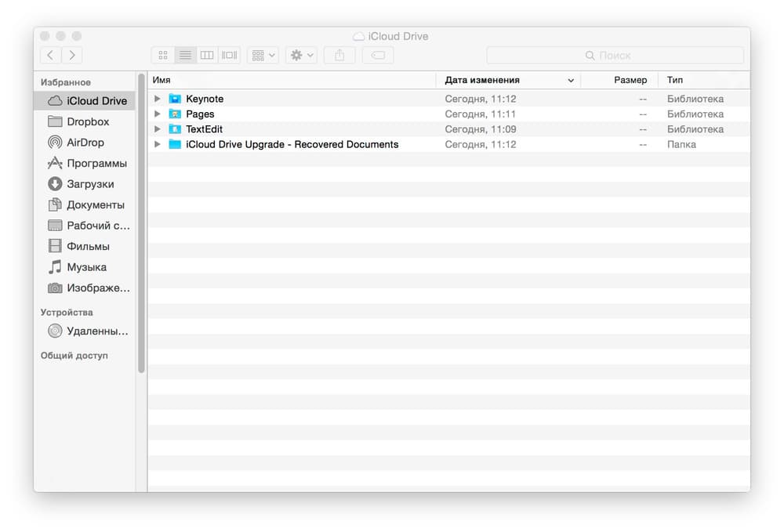Screen dimensions: 784x532
Task: Sort by the Дата изменения column header
Action: (x=508, y=80)
